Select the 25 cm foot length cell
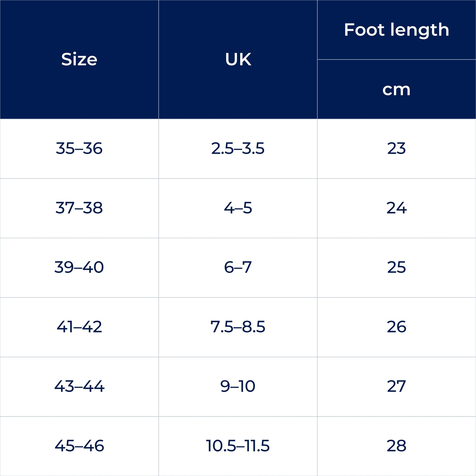This screenshot has width=476, height=476. click(397, 267)
